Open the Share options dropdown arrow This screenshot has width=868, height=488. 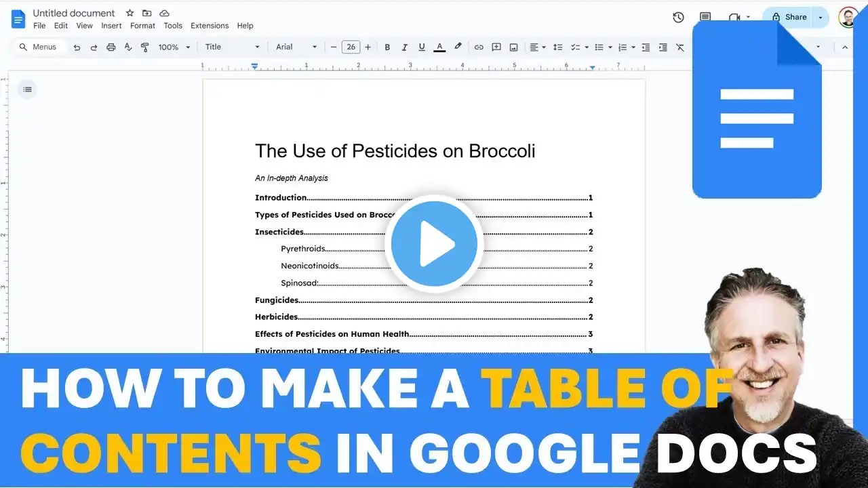pos(821,18)
